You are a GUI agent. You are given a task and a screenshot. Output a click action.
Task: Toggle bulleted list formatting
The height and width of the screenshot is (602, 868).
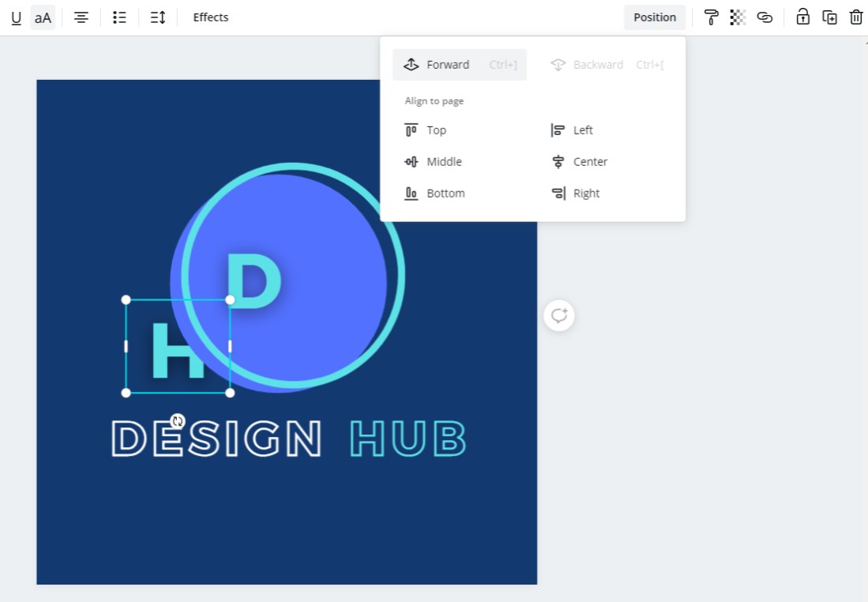pos(119,17)
